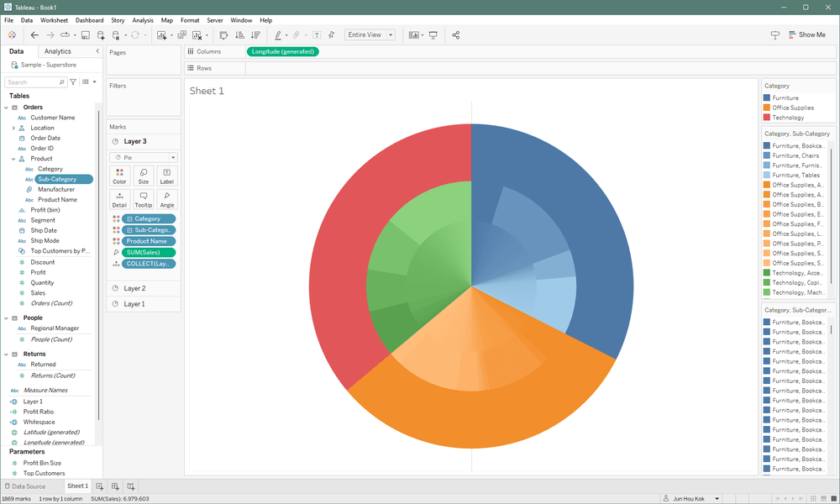Click the New Worksheet tab icon

click(100, 486)
